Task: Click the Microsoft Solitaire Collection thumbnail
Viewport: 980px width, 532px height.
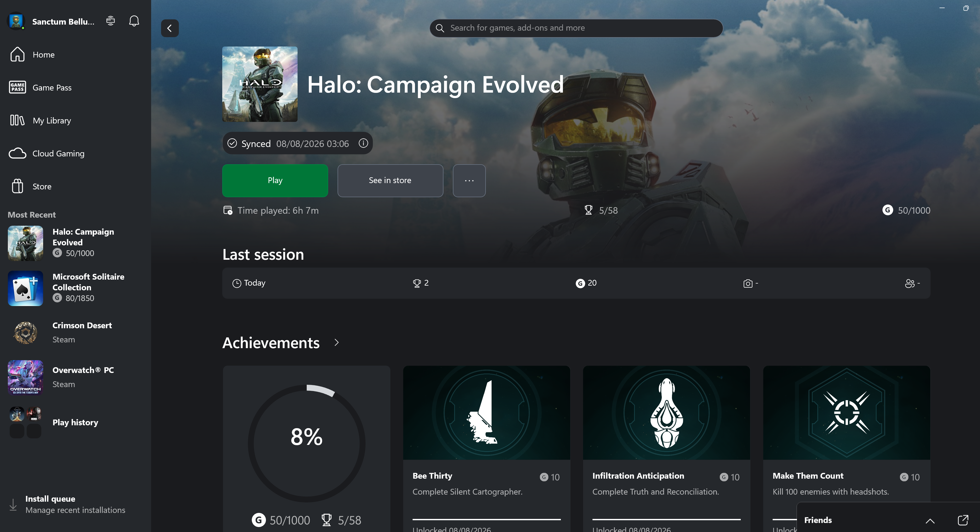Action: click(x=25, y=288)
